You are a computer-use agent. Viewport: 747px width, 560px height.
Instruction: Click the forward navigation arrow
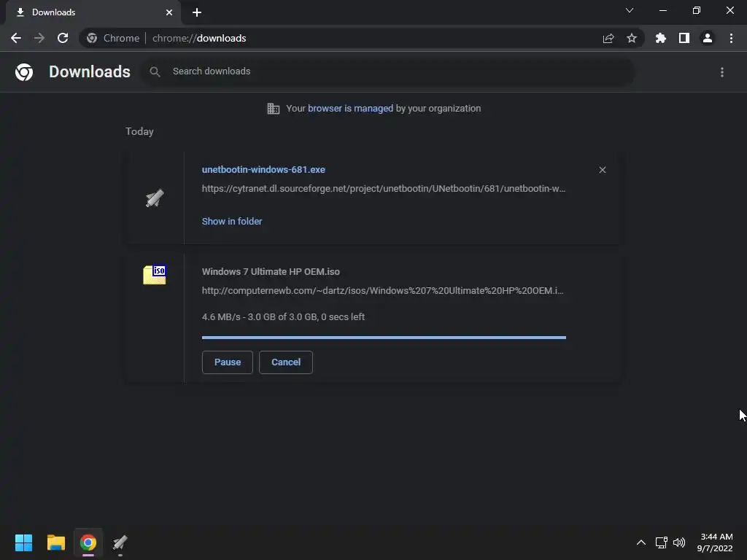39,38
